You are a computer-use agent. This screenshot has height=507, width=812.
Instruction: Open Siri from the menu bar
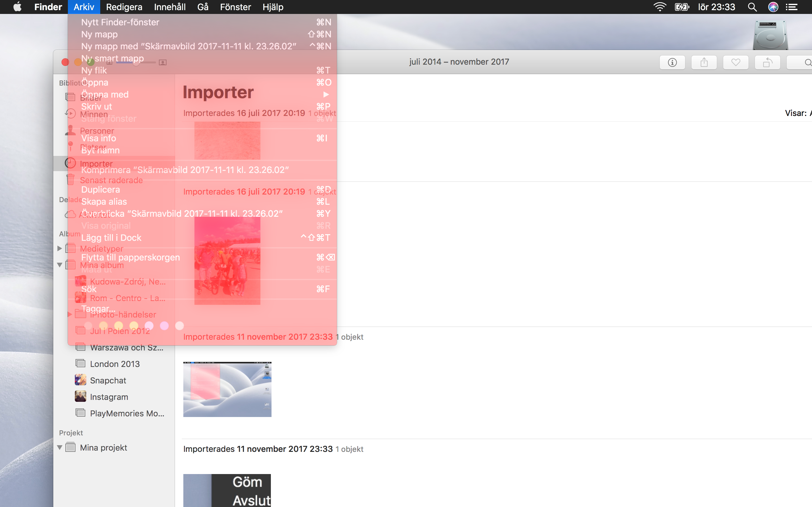[773, 7]
